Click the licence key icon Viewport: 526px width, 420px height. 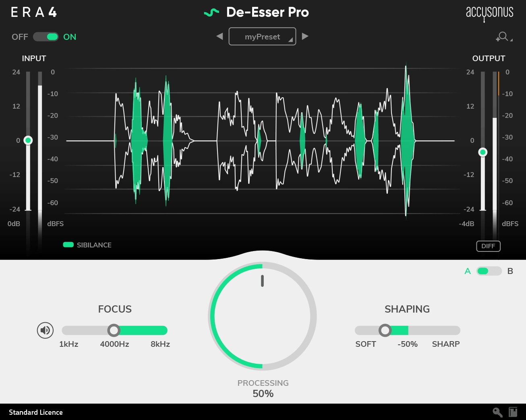497,412
